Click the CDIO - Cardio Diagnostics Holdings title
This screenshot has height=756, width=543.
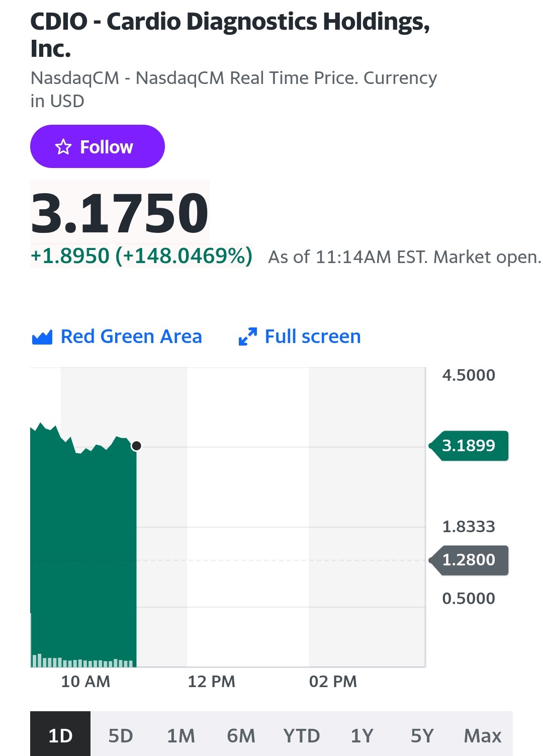tap(230, 35)
